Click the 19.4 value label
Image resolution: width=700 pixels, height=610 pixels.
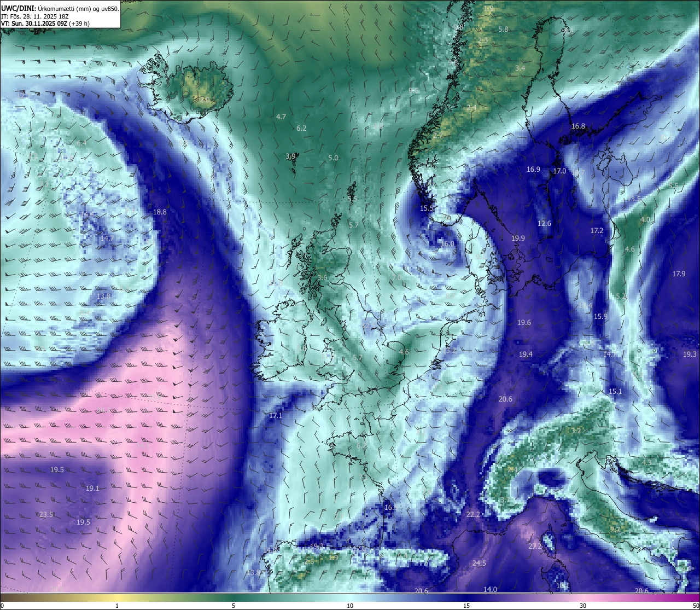click(x=526, y=354)
